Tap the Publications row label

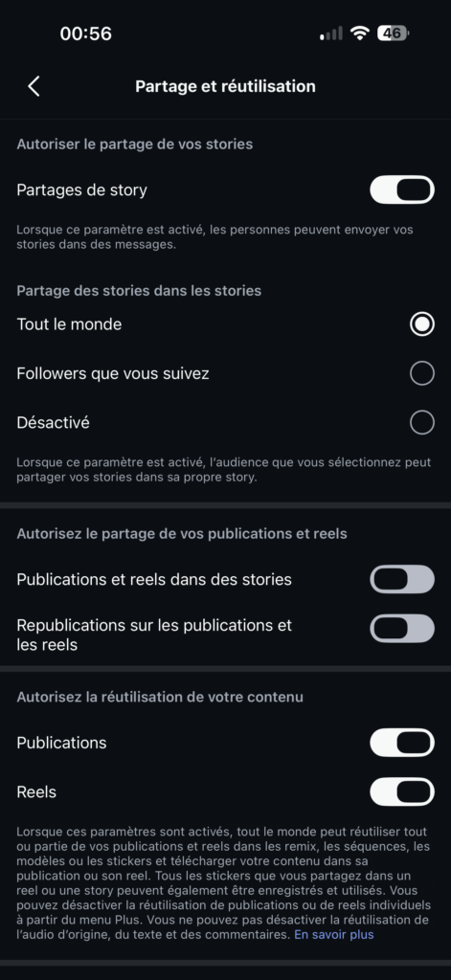pos(62,743)
